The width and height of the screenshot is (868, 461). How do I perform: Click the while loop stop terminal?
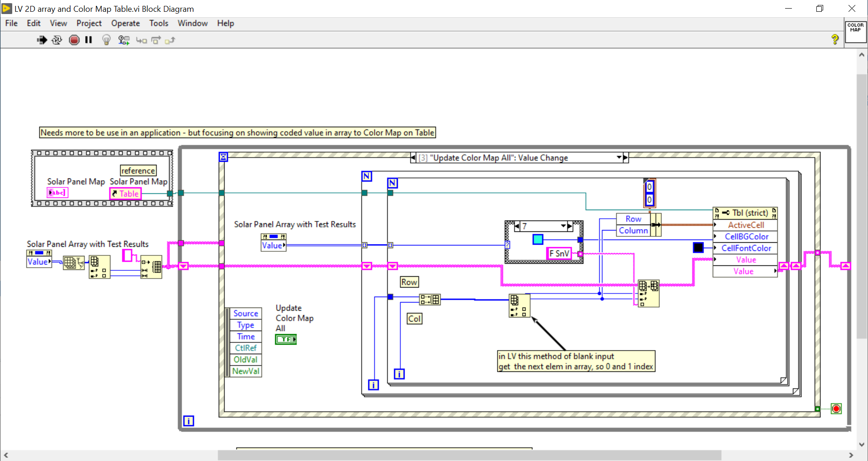[836, 408]
